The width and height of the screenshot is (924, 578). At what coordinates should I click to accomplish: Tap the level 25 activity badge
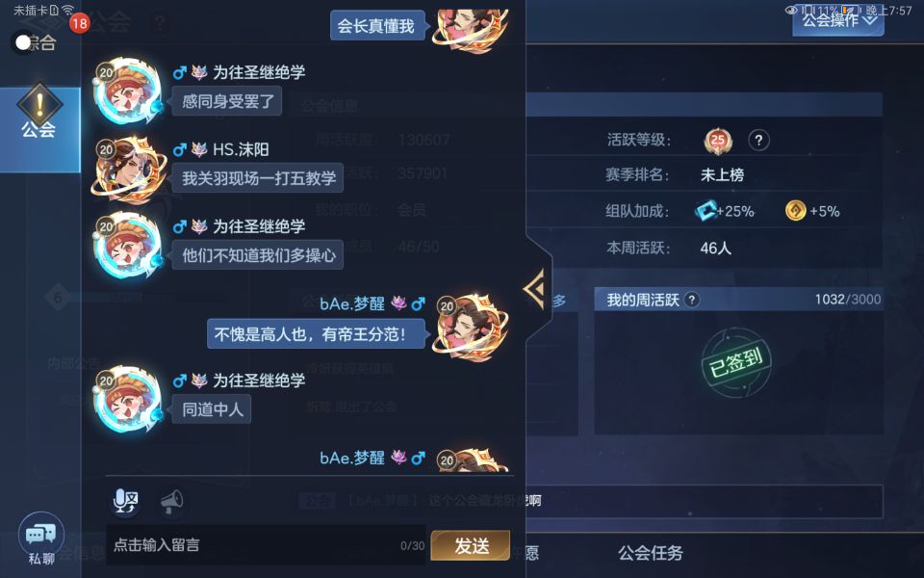pos(717,141)
